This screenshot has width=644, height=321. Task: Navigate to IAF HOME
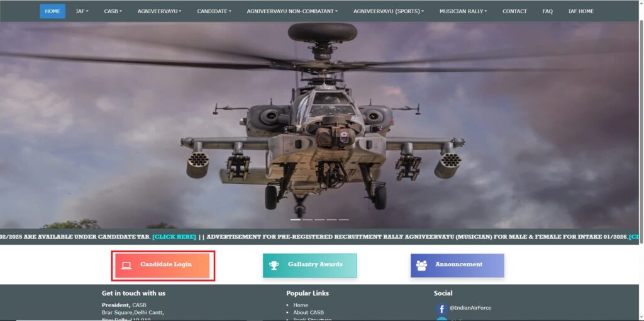point(580,11)
